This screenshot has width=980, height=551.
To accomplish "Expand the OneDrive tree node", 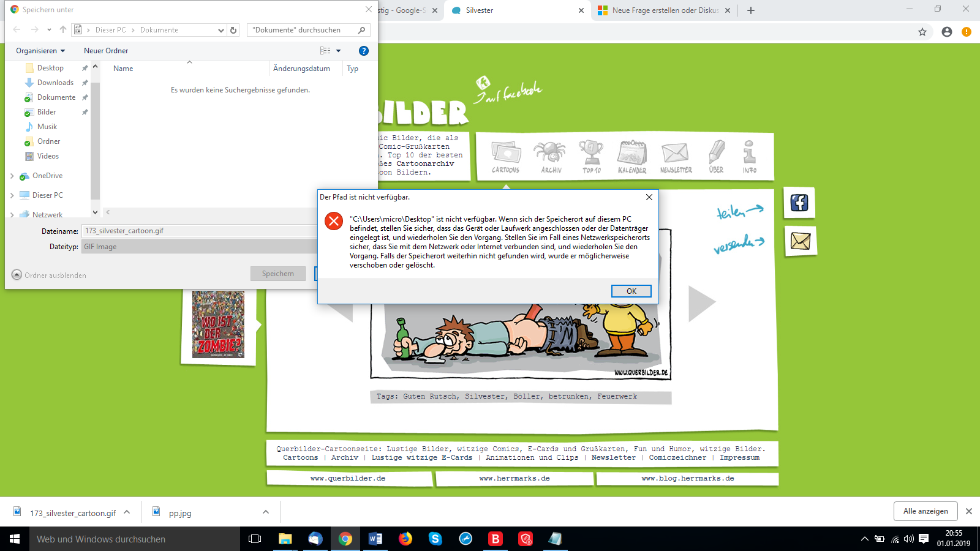I will coord(12,176).
